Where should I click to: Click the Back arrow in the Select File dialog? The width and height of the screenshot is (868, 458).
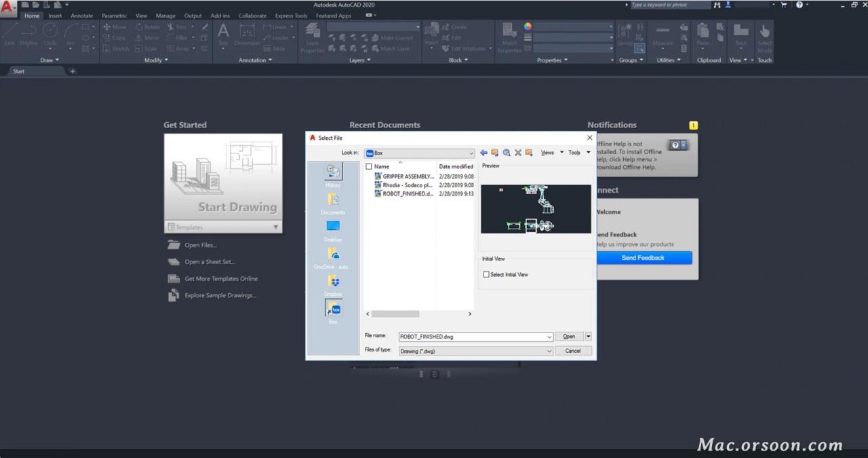[483, 153]
